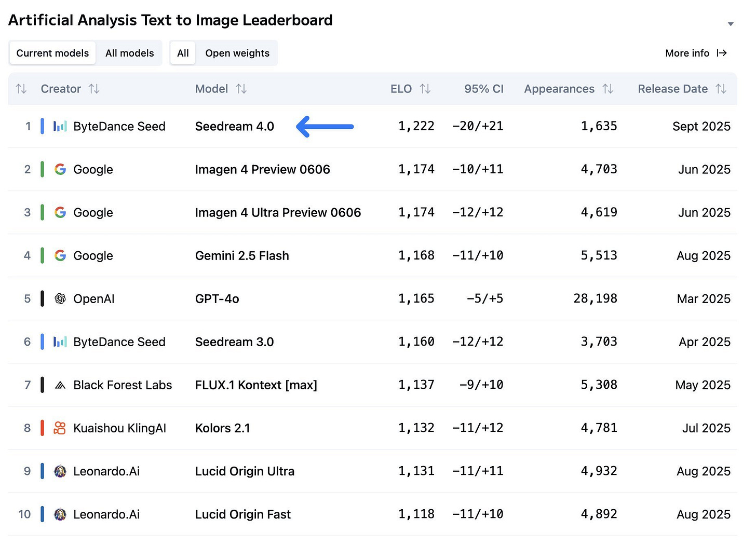
Task: Select the All weights filter tab
Action: pos(183,53)
